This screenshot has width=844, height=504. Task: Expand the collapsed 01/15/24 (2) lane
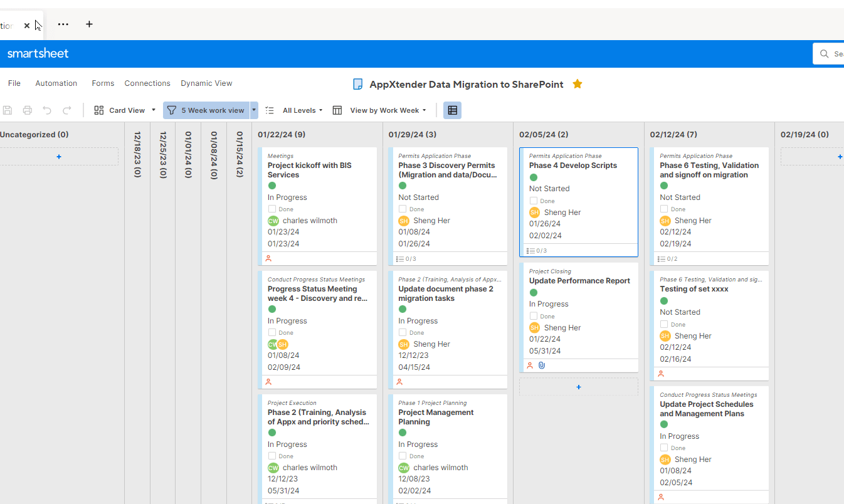pyautogui.click(x=240, y=155)
